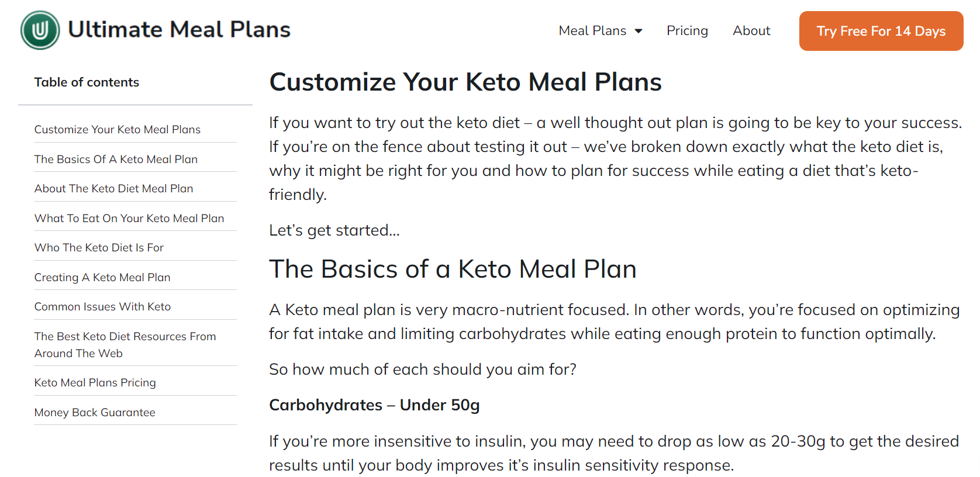Click the Ultimate Meal Plans site title
Screen dimensions: 980x477
point(179,30)
